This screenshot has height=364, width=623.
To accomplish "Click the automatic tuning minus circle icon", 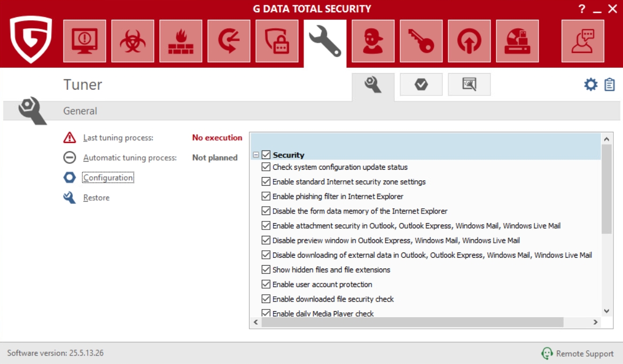I will [69, 157].
